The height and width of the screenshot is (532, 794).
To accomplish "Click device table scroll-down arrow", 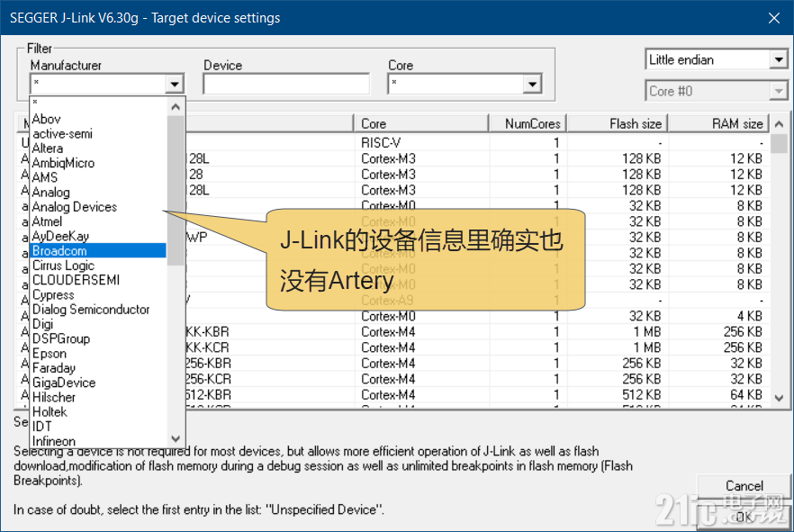I will tap(780, 399).
